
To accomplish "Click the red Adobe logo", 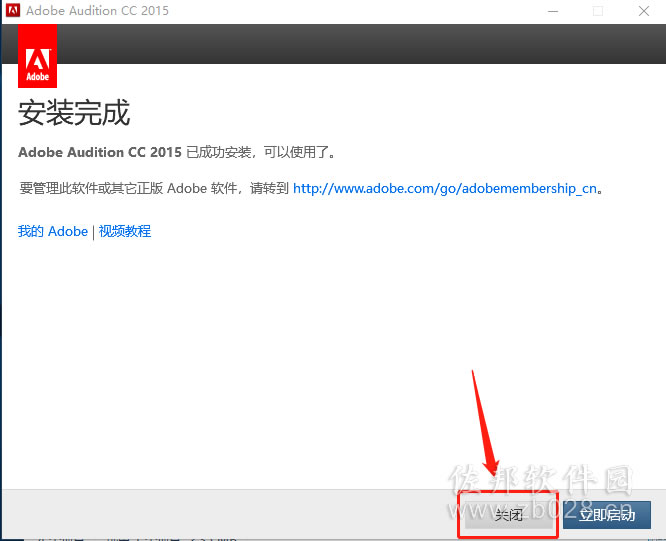I will pyautogui.click(x=37, y=56).
